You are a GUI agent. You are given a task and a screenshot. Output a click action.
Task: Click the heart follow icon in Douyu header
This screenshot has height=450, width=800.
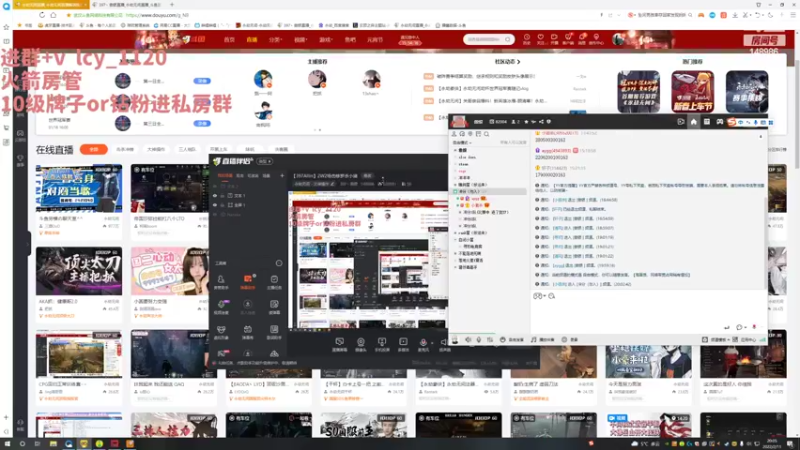pos(540,37)
